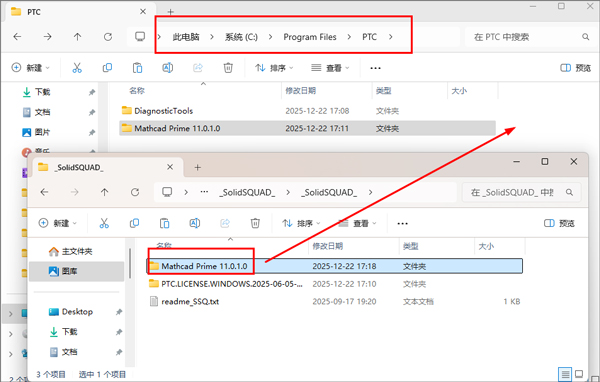Screen dimensions: 600x382
Task: Click the Delete trash icon in _SolidSQUAD_ window
Action: click(x=255, y=223)
